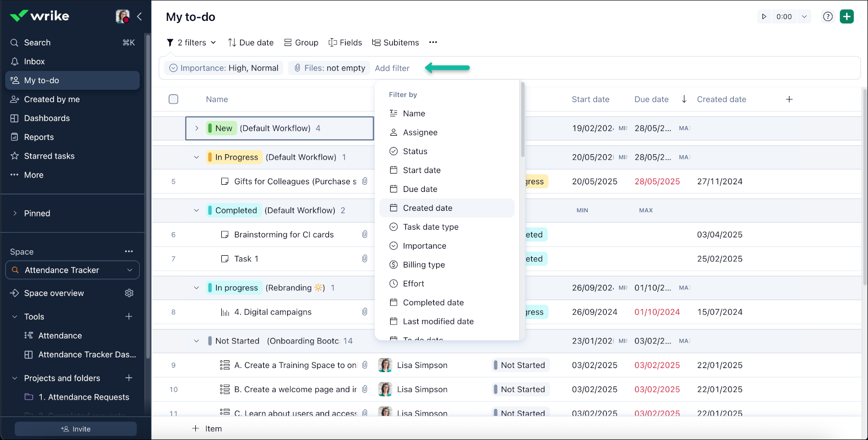This screenshot has height=440, width=868.
Task: Start the timer play button
Action: pos(764,16)
